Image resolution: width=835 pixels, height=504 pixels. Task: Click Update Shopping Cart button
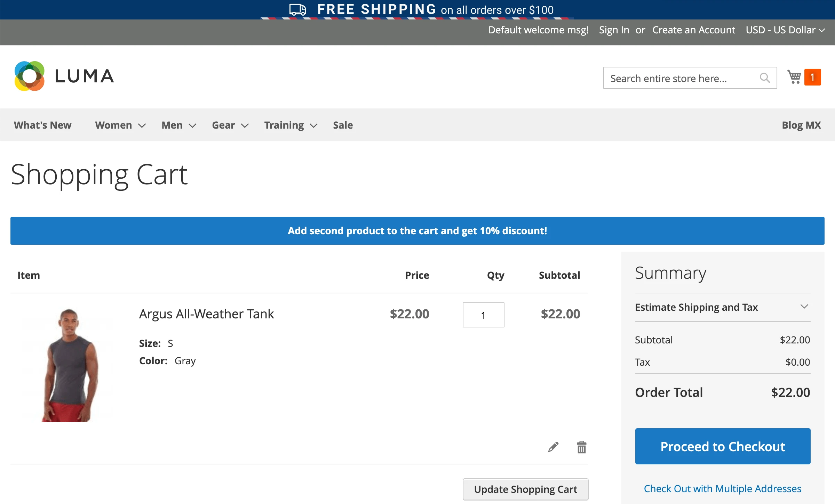click(525, 489)
